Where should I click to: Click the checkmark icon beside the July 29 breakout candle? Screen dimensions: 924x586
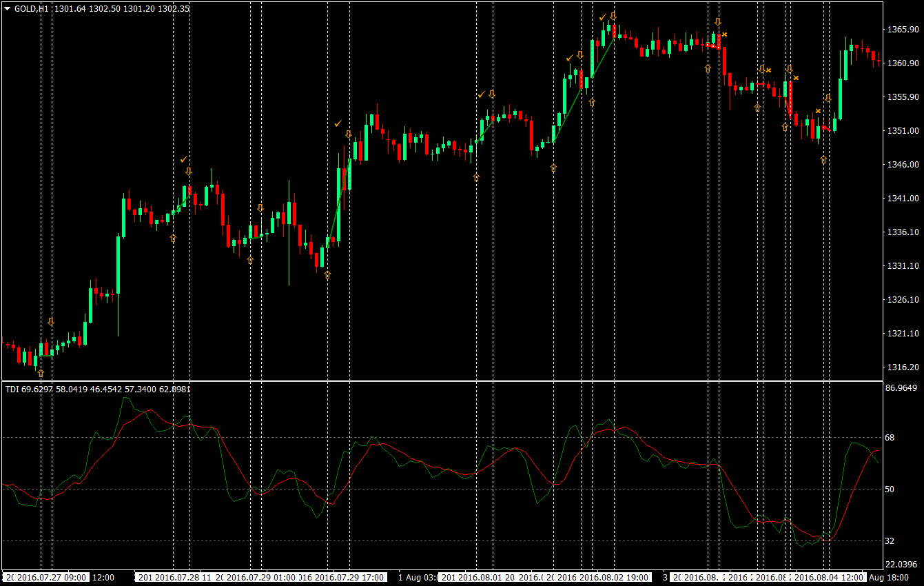(x=338, y=123)
